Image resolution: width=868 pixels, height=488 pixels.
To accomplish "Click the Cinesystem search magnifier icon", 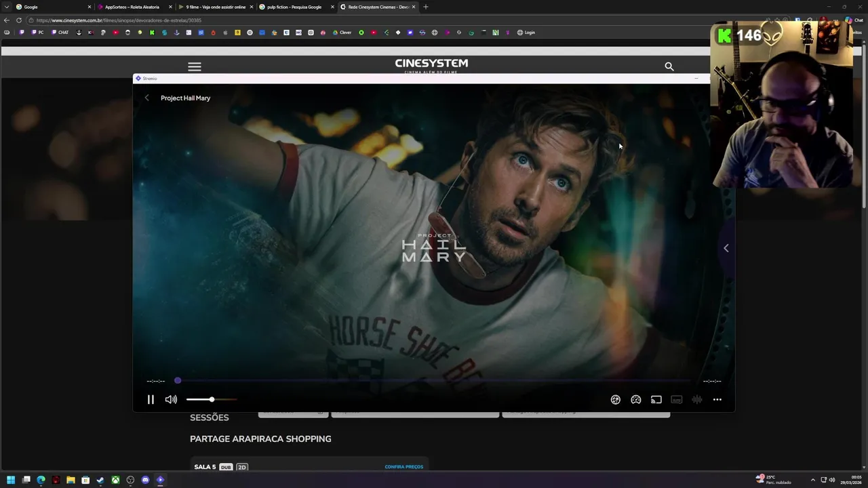I will click(x=669, y=66).
